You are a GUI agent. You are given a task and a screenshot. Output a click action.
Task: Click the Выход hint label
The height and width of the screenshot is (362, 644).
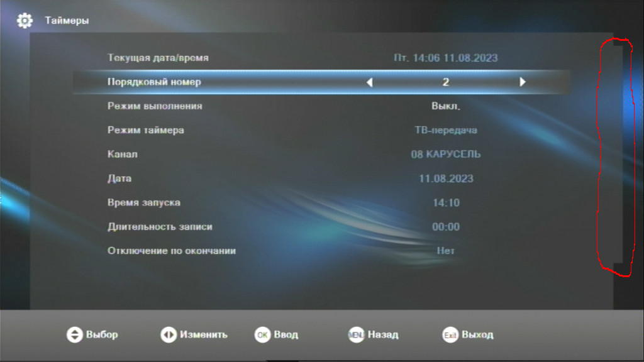tap(477, 335)
